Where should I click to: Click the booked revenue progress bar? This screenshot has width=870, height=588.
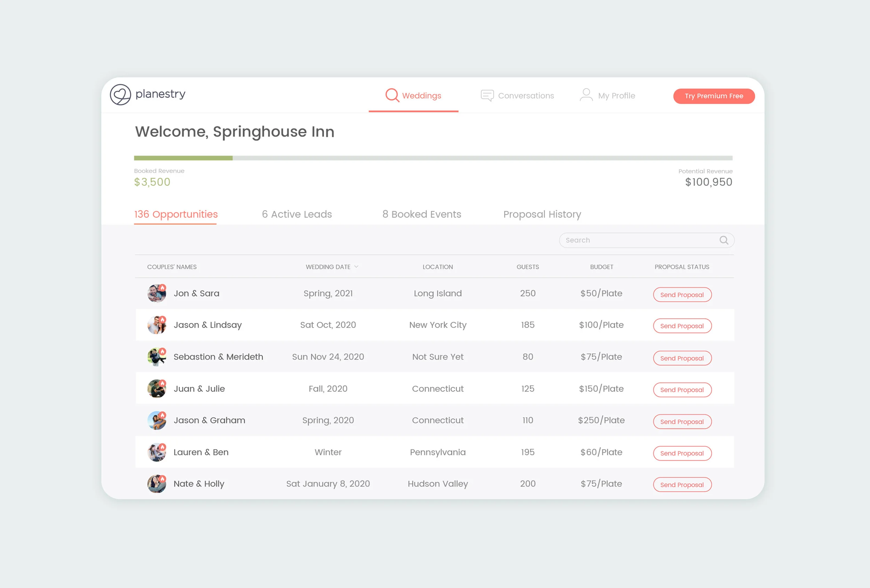433,158
